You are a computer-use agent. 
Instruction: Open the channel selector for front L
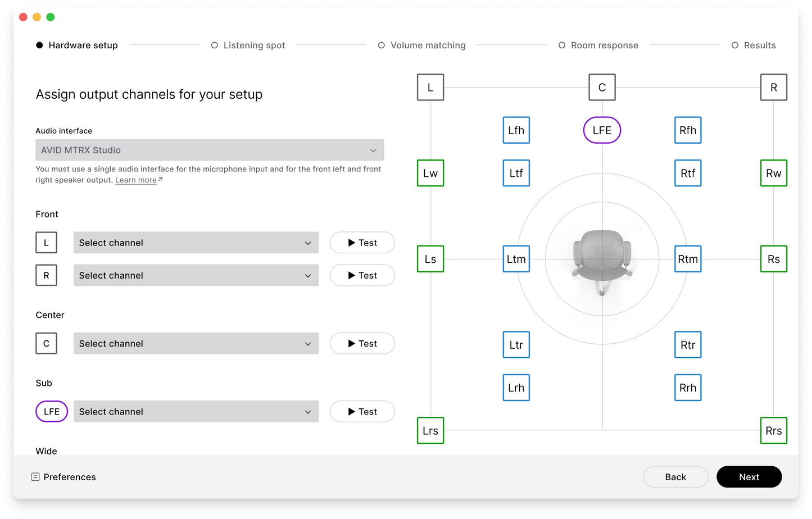click(x=196, y=243)
